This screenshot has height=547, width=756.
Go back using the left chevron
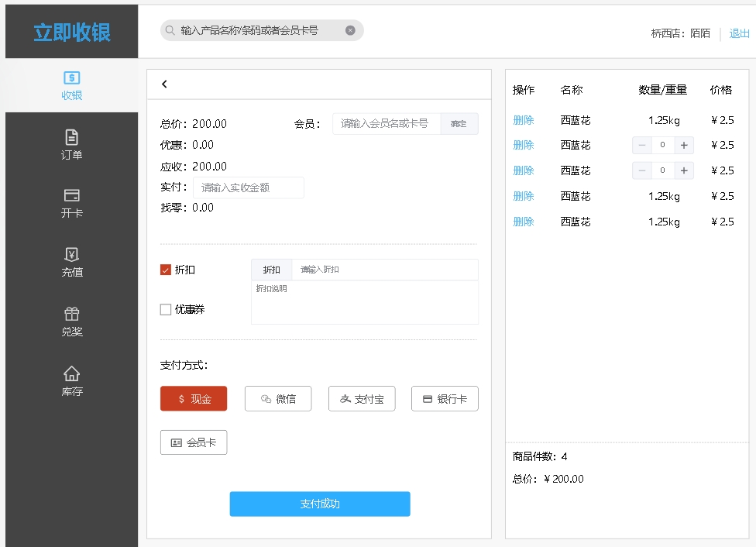pos(164,84)
